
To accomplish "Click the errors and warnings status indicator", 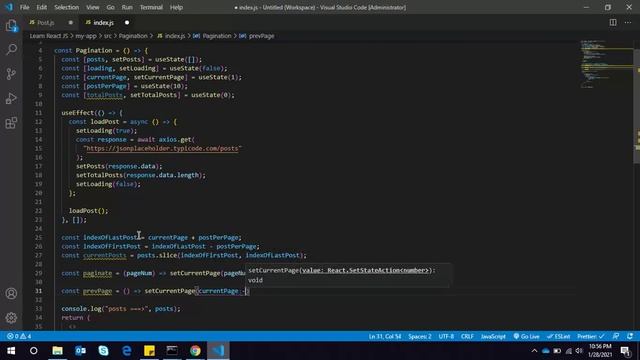I will point(19,336).
